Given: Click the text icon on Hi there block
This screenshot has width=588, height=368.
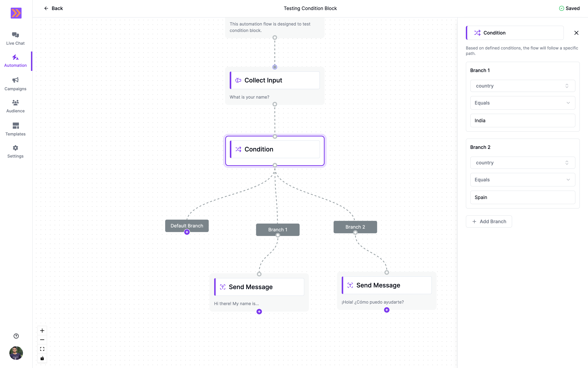Looking at the screenshot, I should (223, 287).
